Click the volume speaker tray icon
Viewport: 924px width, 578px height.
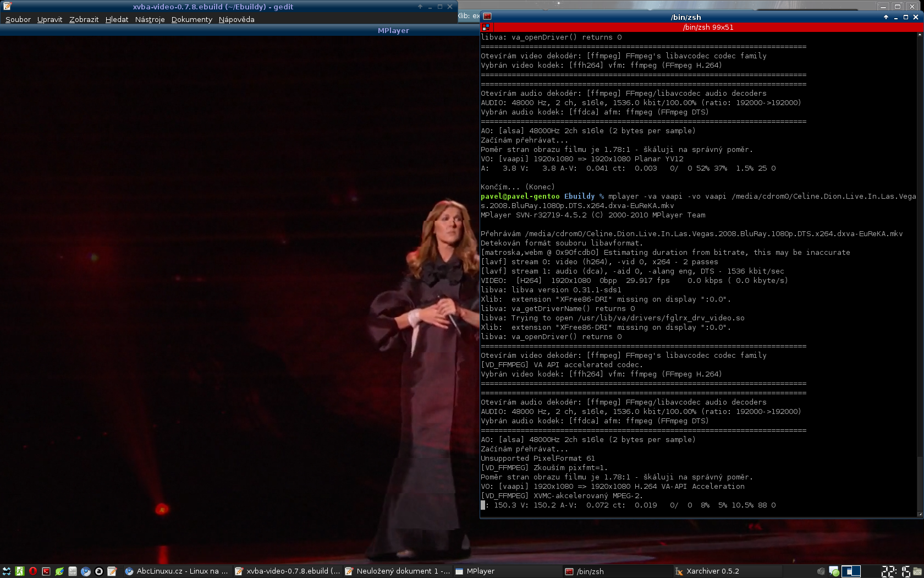point(821,571)
